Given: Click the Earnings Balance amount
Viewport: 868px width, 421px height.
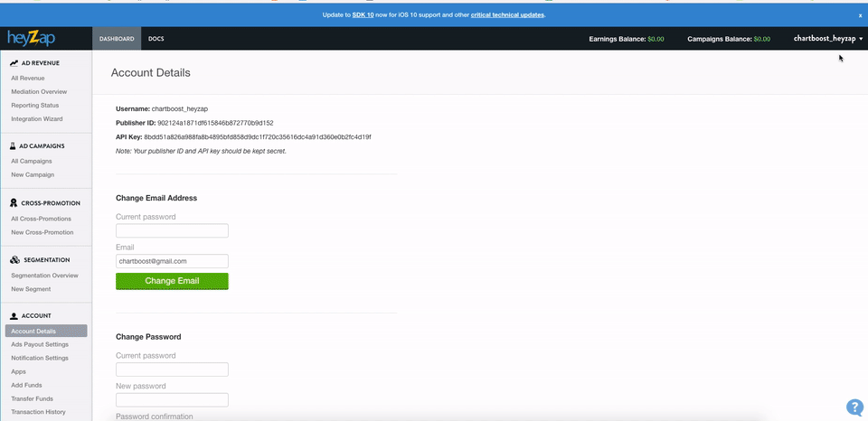Looking at the screenshot, I should (656, 39).
